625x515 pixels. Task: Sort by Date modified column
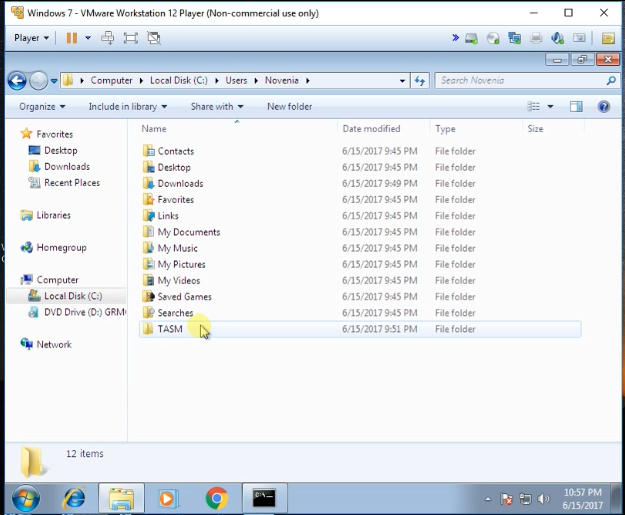click(x=383, y=129)
